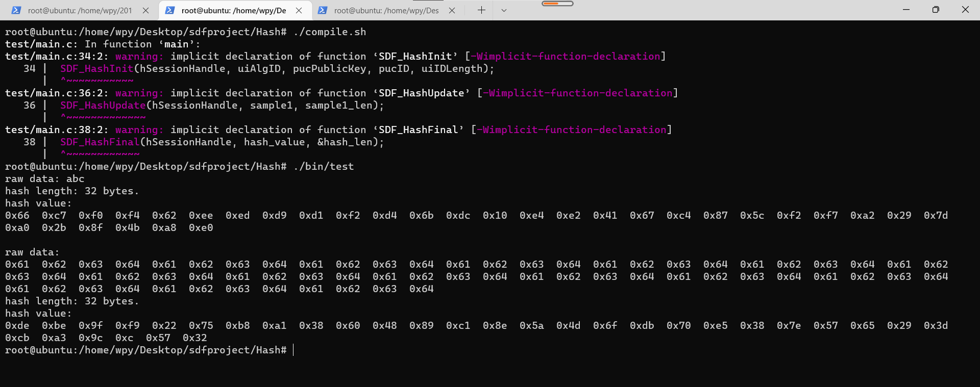Click the PowerShell icon on the active /home/wpy/De tab
This screenshot has width=980, height=387.
[x=170, y=10]
